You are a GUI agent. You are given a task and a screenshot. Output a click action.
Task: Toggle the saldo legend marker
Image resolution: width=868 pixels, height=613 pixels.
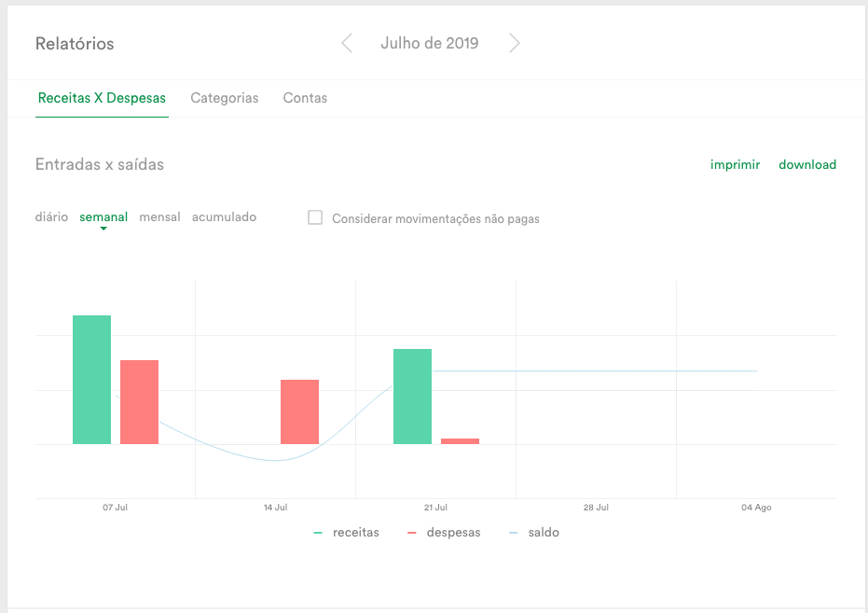coord(513,533)
